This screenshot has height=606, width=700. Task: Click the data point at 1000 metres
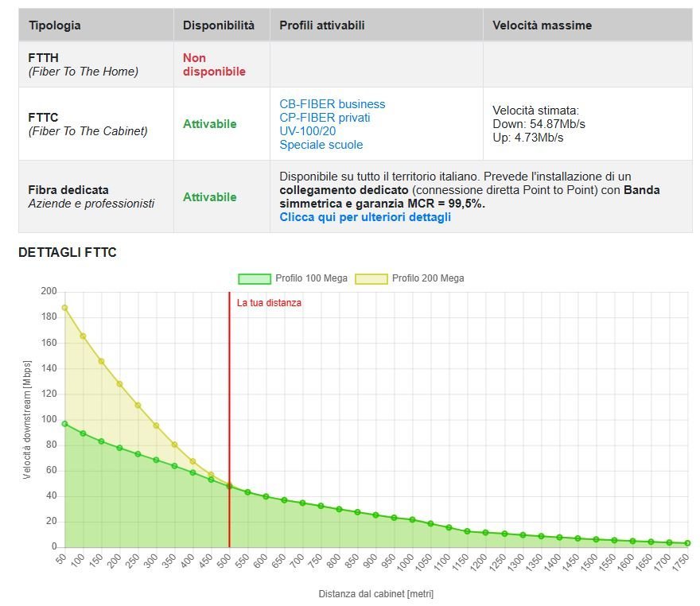412,519
